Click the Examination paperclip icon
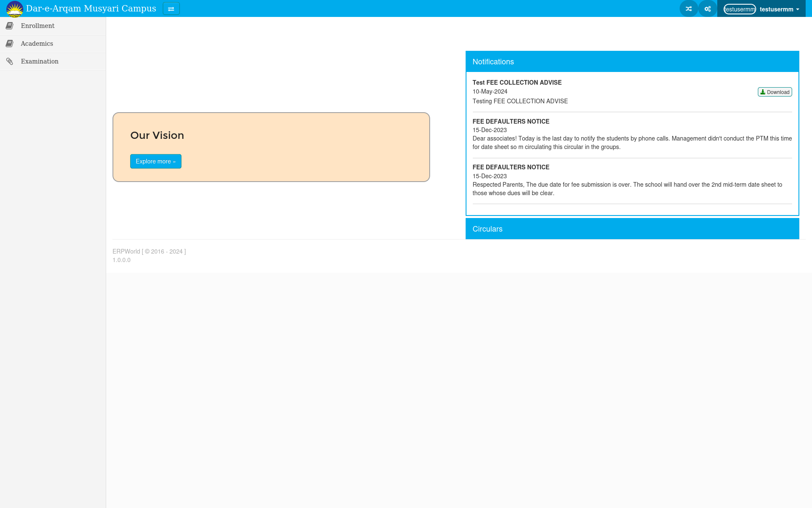This screenshot has height=508, width=812. coord(10,61)
